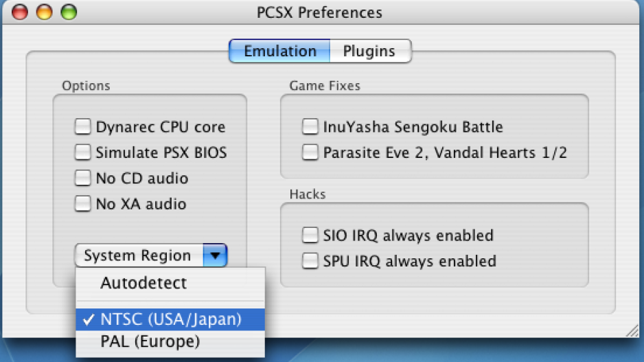Image resolution: width=644 pixels, height=362 pixels.
Task: Enable the Dynarec CPU core checkbox
Action: [82, 126]
